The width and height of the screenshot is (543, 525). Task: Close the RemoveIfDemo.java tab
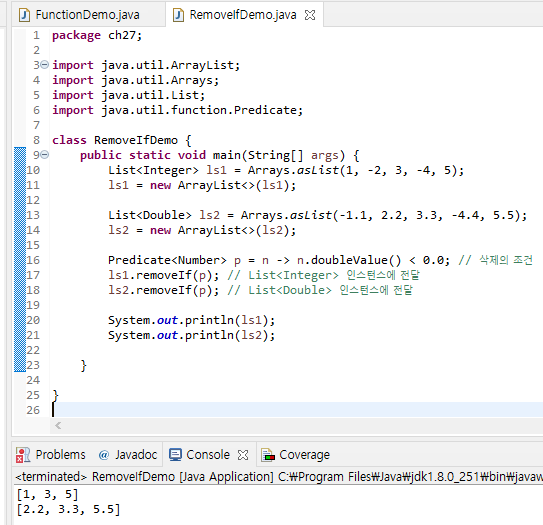(310, 15)
